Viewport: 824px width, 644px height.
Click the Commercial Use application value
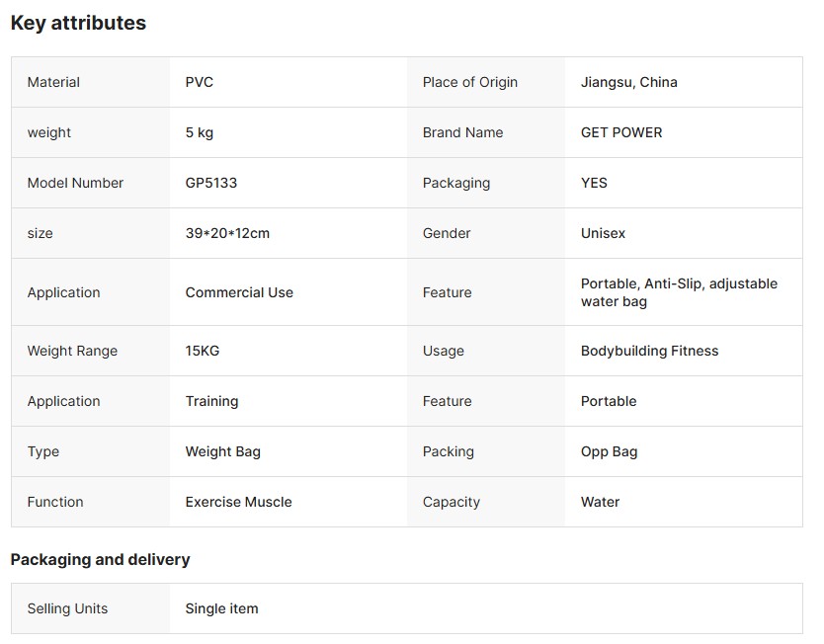239,292
